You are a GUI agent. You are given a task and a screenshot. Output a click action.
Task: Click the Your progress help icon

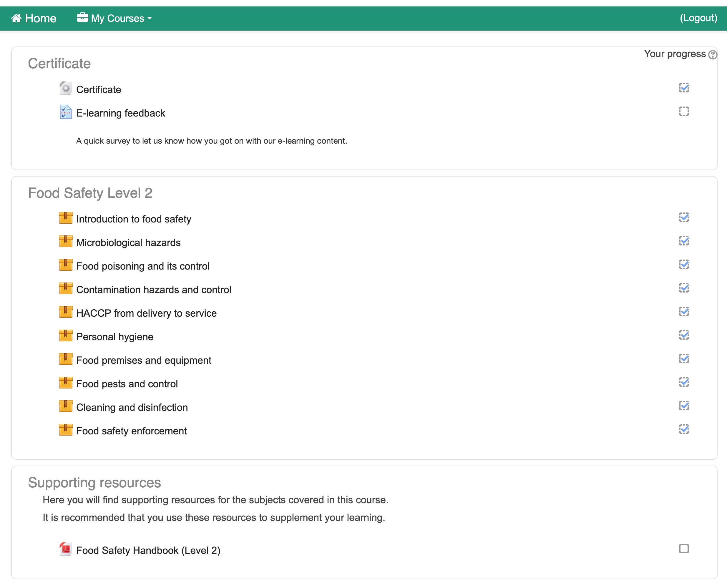click(713, 54)
